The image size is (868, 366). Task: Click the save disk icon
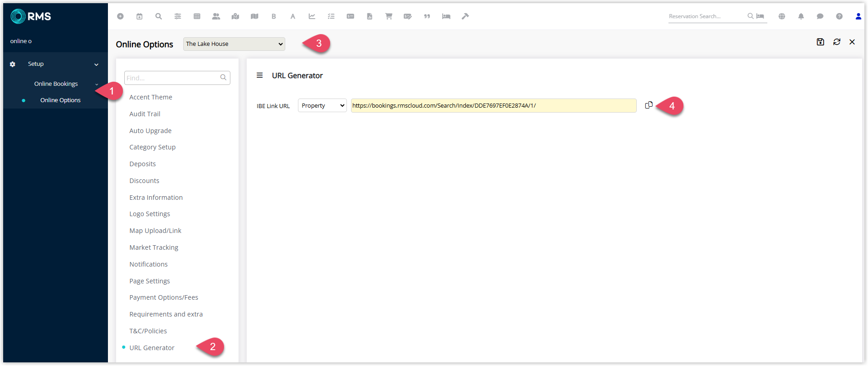tap(820, 42)
